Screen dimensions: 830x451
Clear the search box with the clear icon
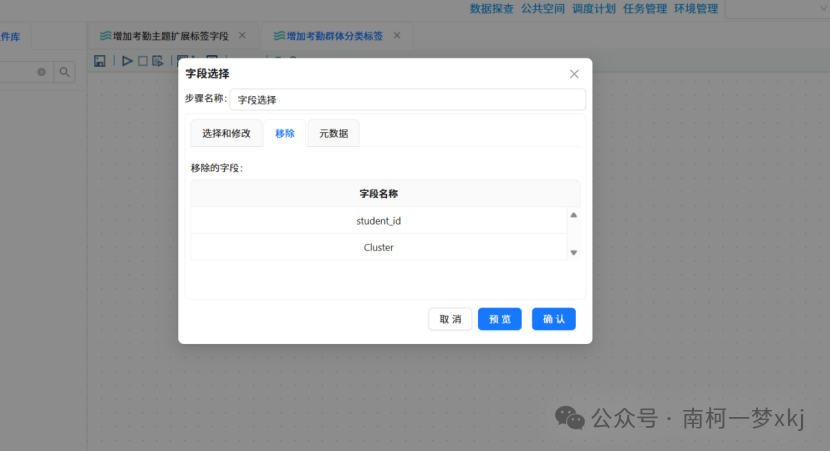41,72
